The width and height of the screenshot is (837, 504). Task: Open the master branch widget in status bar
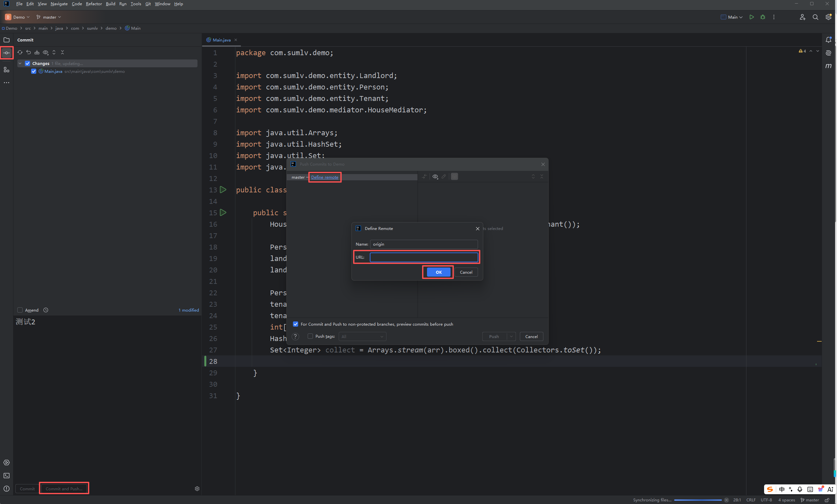(810, 500)
